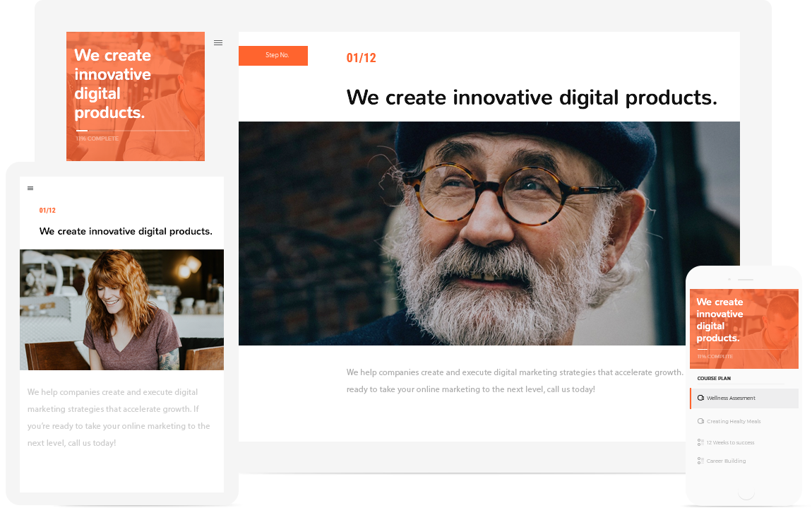Click the desktop course progress bar

tap(133, 131)
